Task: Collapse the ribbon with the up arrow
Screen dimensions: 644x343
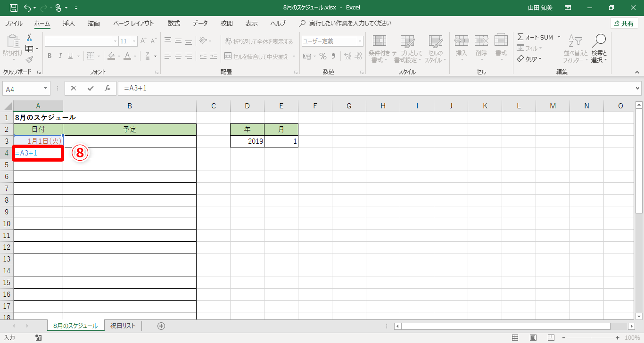Action: 637,72
